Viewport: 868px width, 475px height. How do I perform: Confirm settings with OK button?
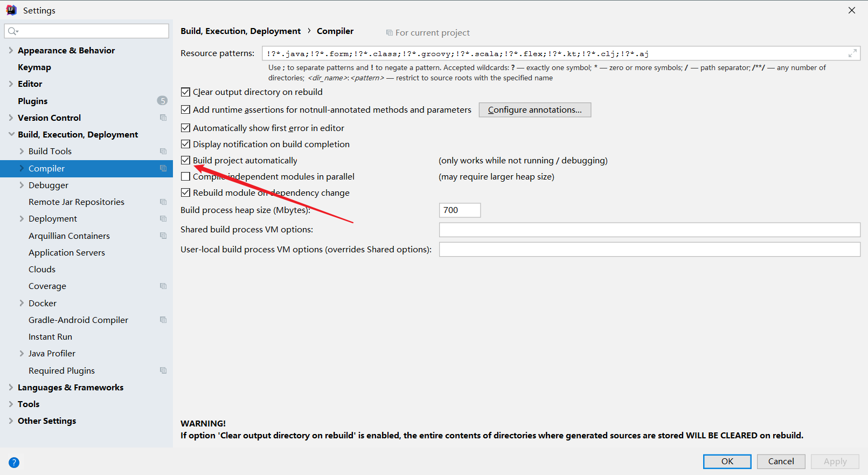[727, 462]
